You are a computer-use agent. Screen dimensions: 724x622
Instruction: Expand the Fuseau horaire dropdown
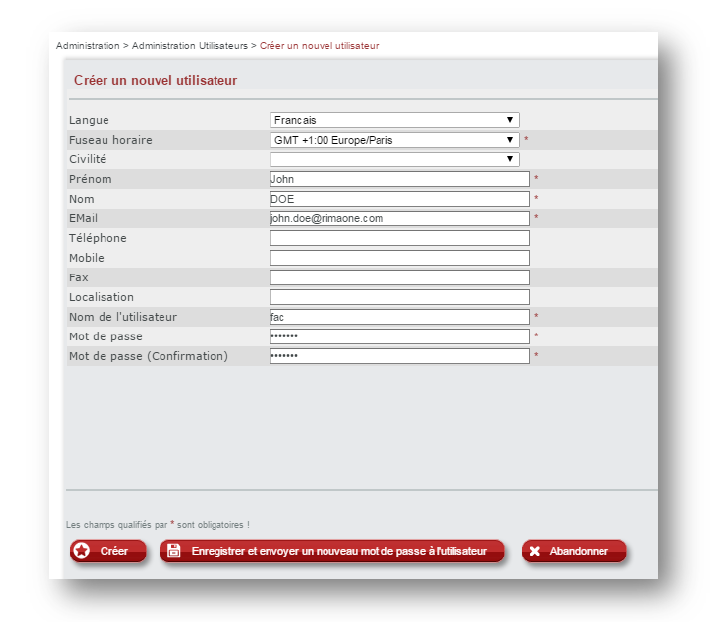click(394, 140)
